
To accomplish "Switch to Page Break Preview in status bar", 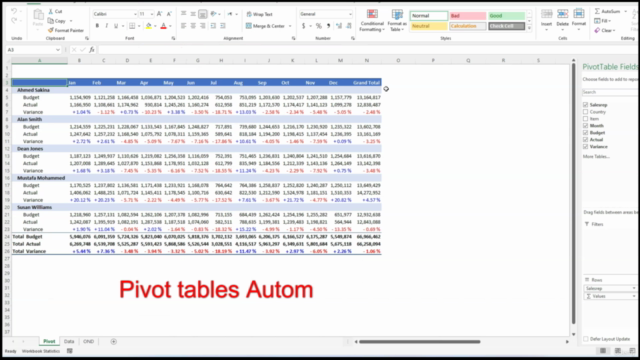I will click(632, 351).
